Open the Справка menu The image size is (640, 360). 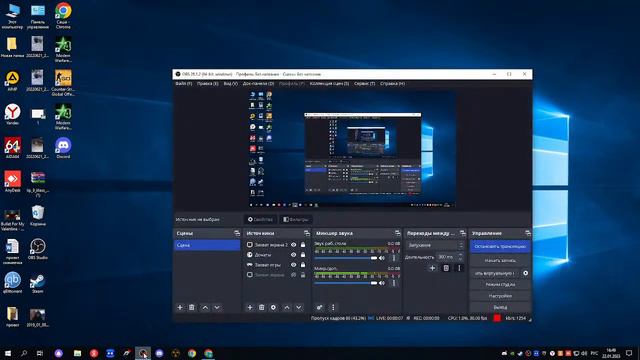point(392,84)
